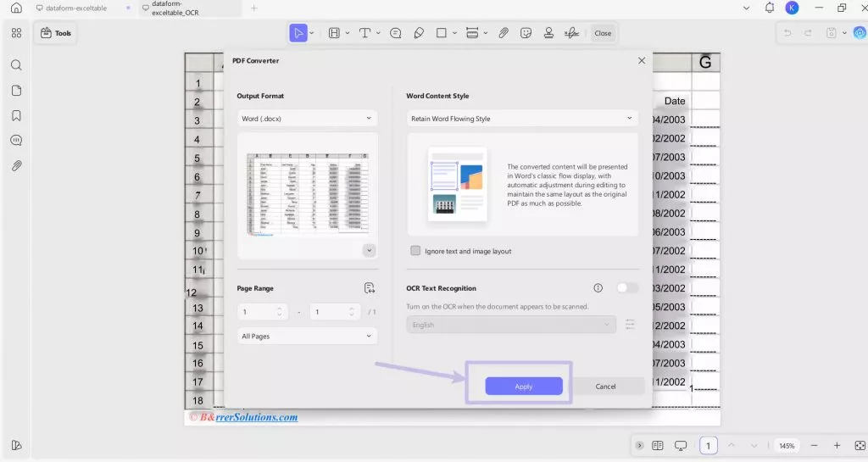868x462 pixels.
Task: Click the toolbar attachment paperclip tool
Action: [504, 33]
